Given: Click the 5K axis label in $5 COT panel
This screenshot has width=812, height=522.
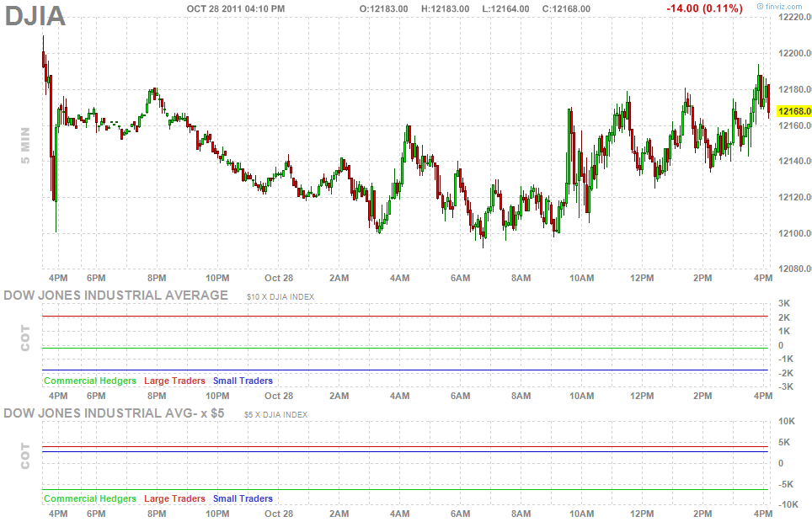Looking at the screenshot, I should coord(784,442).
